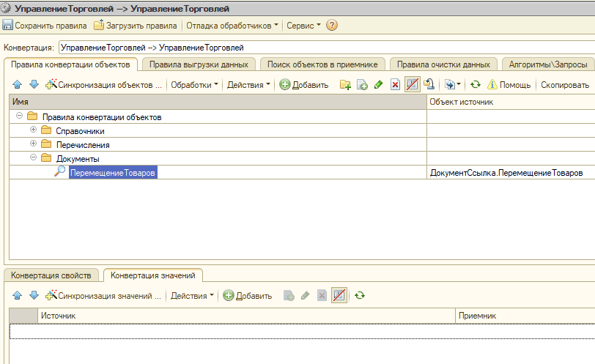
Task: Click the upper green refresh arrows icon
Action: tap(476, 84)
